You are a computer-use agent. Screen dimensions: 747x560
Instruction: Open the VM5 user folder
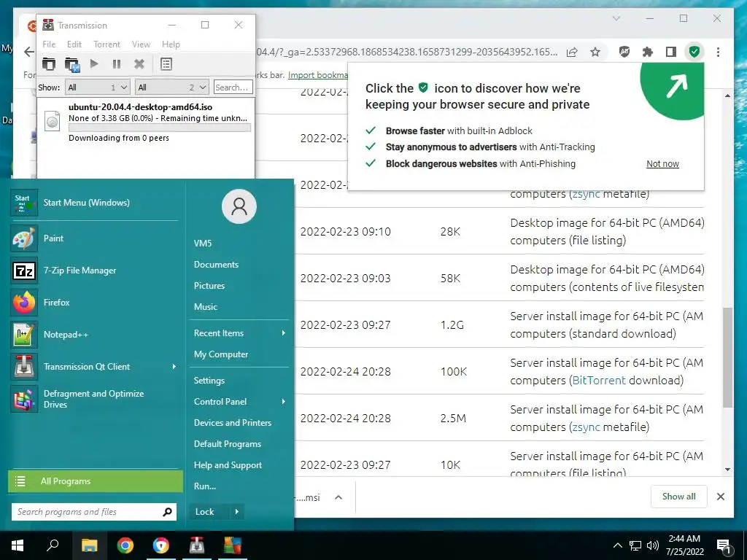pos(203,244)
